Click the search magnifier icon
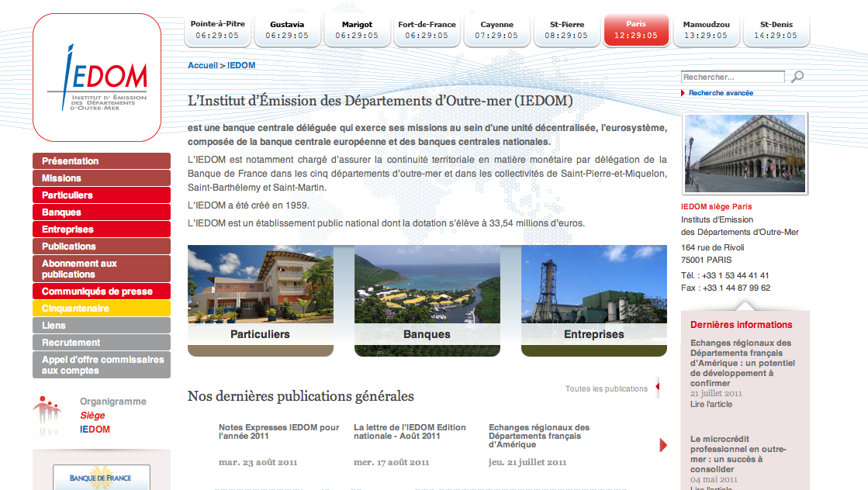This screenshot has height=490, width=868. [797, 76]
